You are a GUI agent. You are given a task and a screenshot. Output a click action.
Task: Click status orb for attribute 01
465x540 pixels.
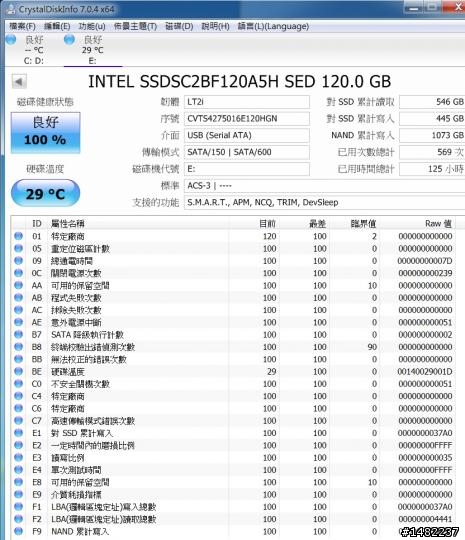[x=19, y=236]
